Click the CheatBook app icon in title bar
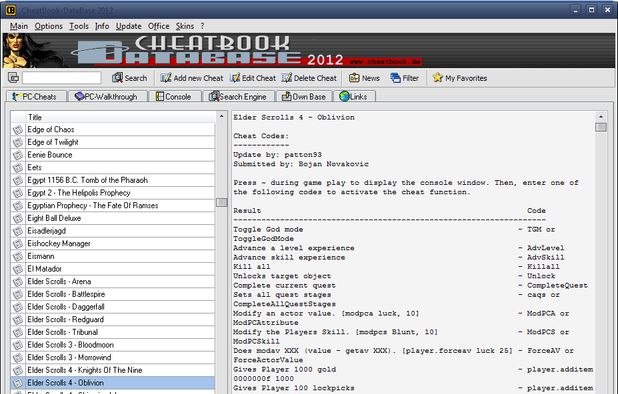The width and height of the screenshot is (618, 394). [11, 10]
